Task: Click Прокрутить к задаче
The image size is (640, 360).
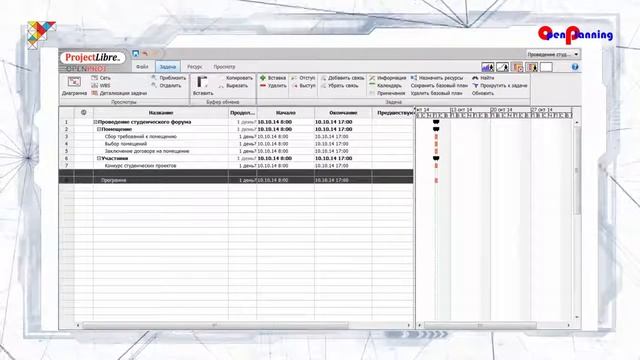Action: point(500,85)
